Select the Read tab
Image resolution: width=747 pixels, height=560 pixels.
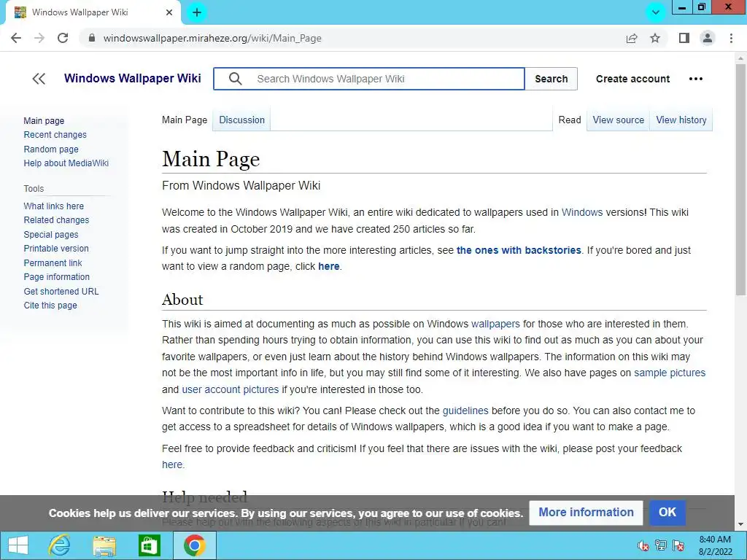point(569,120)
